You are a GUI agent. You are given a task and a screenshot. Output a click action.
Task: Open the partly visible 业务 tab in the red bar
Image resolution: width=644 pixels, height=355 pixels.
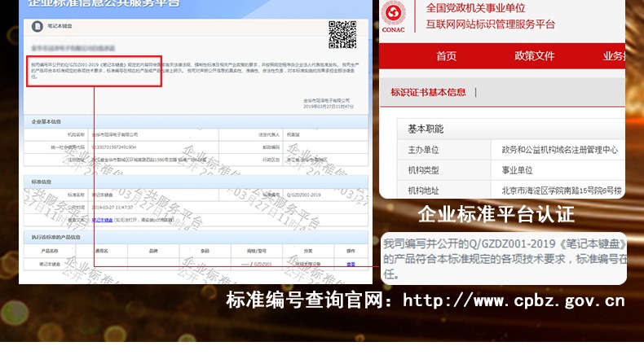pyautogui.click(x=614, y=56)
